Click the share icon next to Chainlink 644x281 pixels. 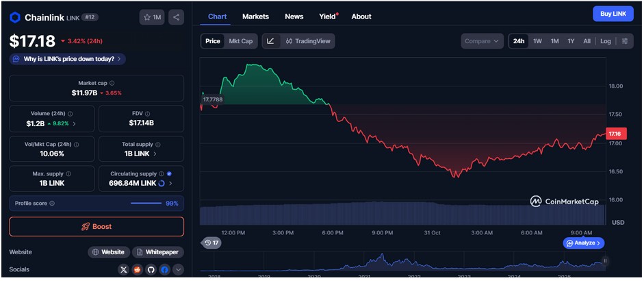(176, 17)
